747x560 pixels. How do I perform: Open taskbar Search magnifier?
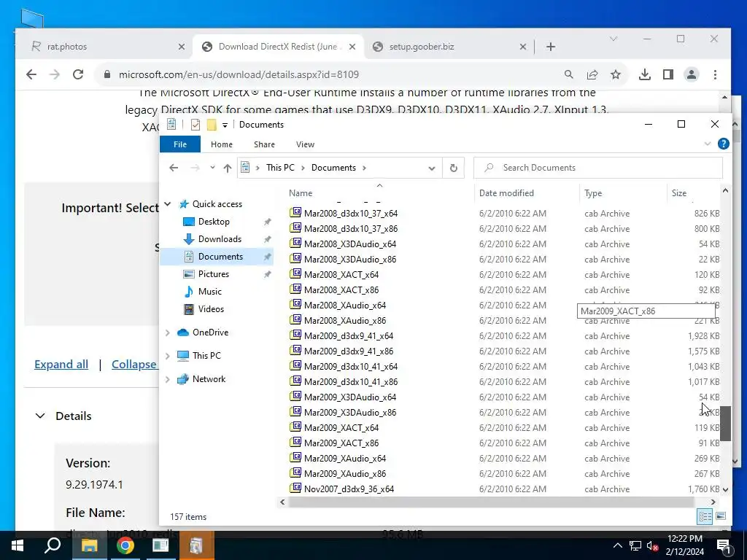53,545
